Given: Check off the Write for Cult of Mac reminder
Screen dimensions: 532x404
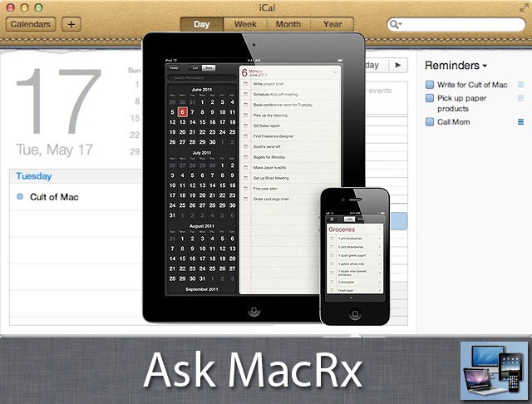Looking at the screenshot, I should pos(430,85).
